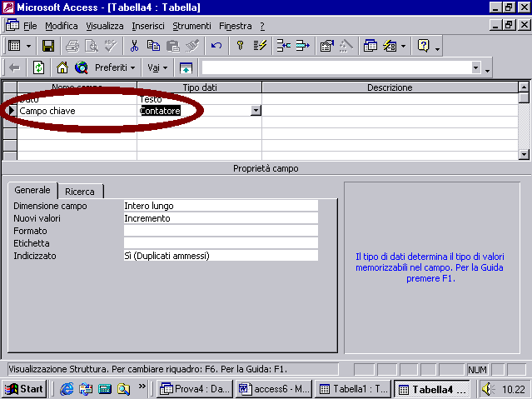Viewport: 532px width, 399px height.
Task: Expand the address bar dropdown arrow
Action: [x=476, y=67]
